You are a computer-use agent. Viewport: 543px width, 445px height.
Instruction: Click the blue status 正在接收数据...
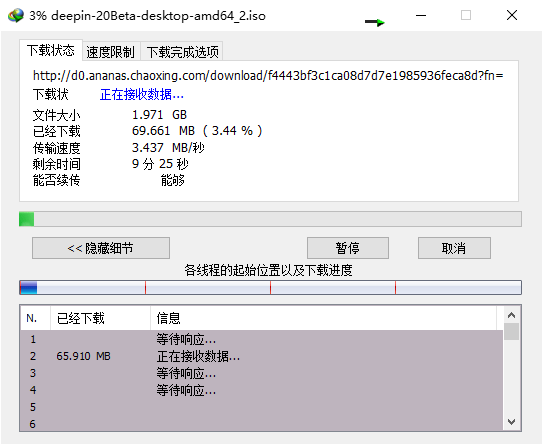[x=142, y=94]
